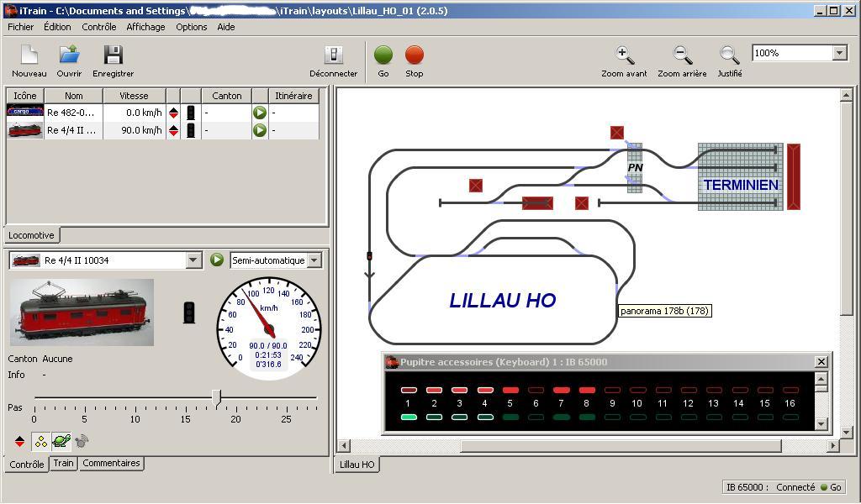Click the PN level crossing on the layout

click(635, 167)
